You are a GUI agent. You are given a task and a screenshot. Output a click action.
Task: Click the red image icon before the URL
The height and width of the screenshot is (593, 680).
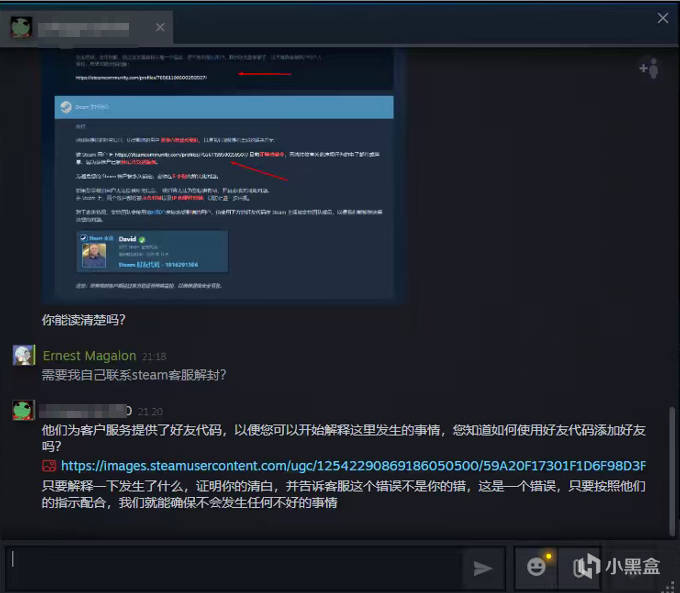(x=48, y=466)
